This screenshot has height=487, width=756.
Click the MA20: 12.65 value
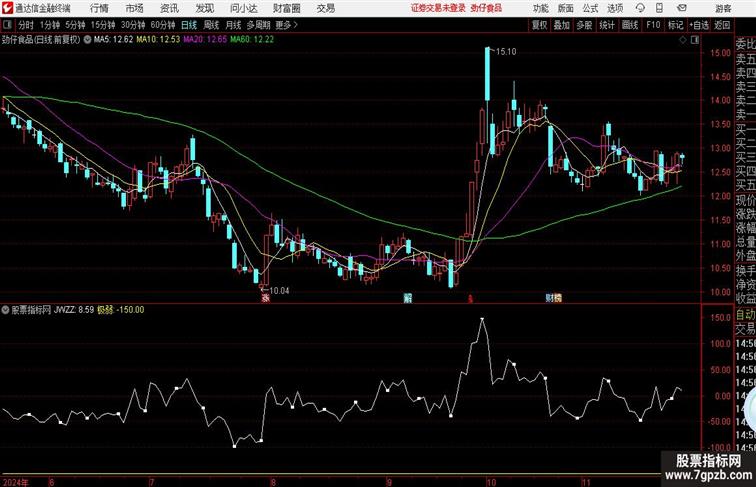click(205, 40)
